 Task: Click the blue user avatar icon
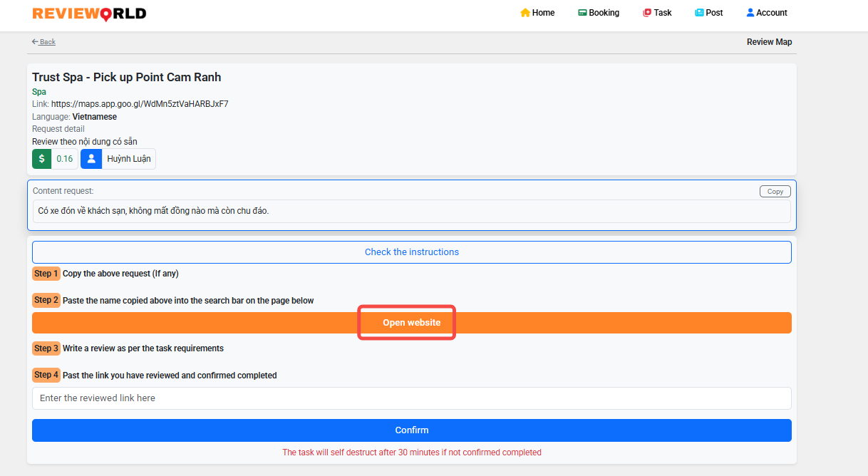91,159
